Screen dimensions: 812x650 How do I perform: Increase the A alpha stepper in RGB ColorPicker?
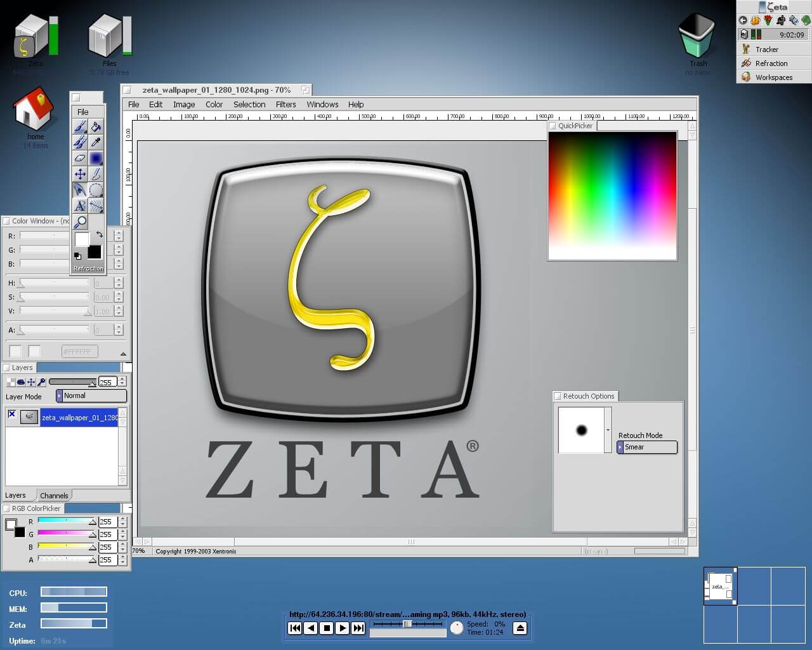tap(122, 557)
